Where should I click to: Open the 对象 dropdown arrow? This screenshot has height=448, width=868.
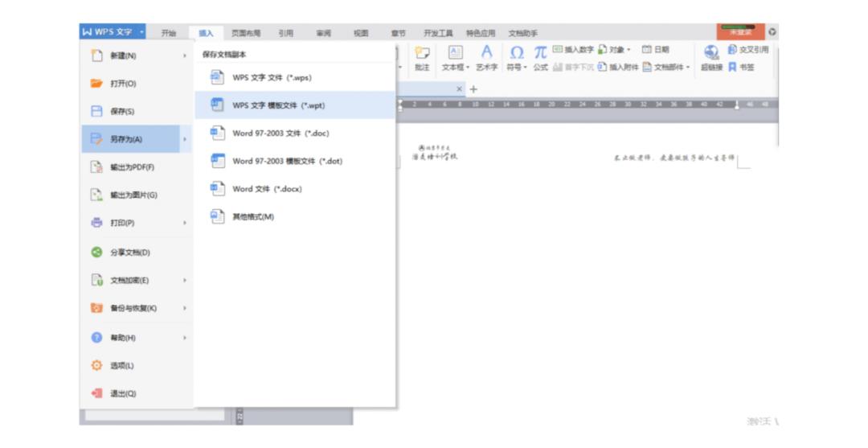pos(628,50)
